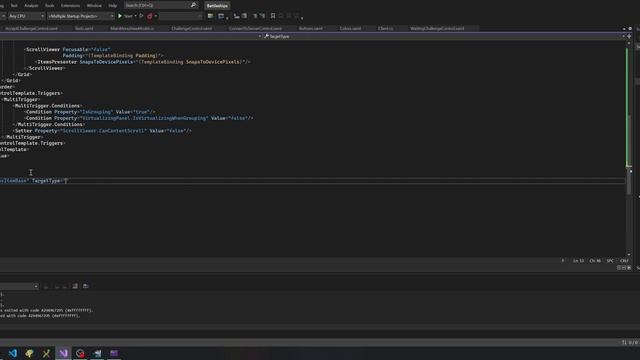Open the Tools menu
640x360 pixels.
(49, 6)
